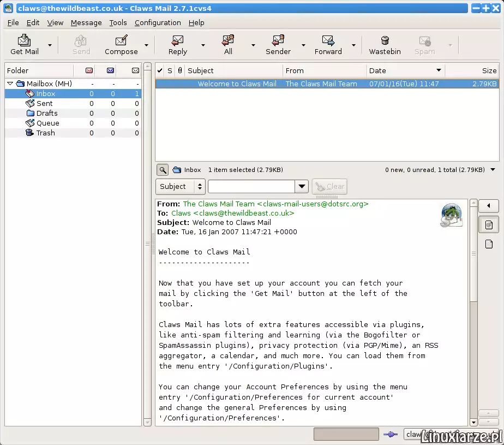Open the Configuration menu
This screenshot has height=445, width=504.
[158, 23]
